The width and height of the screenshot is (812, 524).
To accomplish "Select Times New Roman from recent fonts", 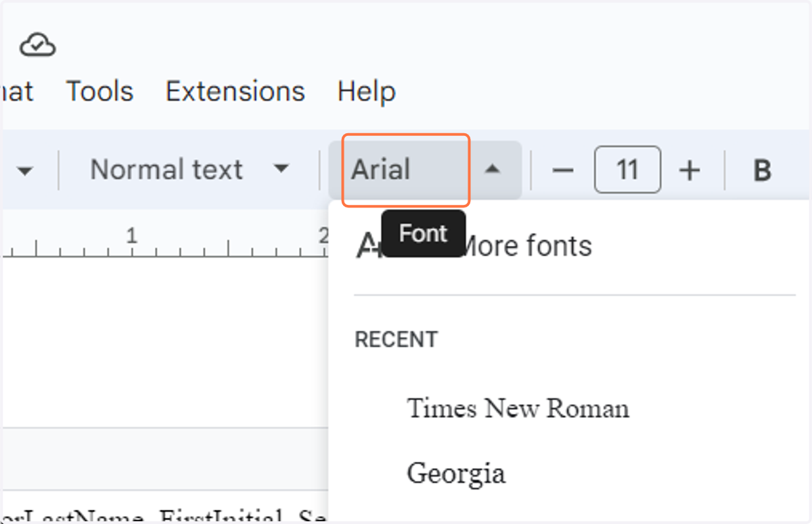I will coord(518,408).
